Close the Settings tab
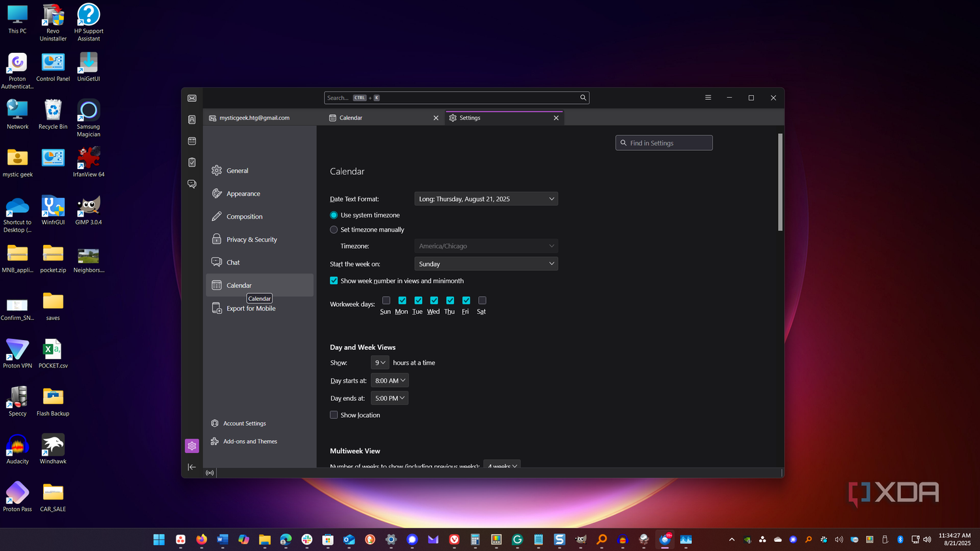 click(556, 118)
